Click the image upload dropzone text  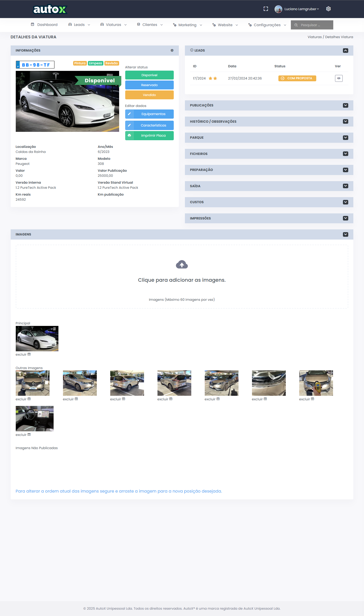[x=182, y=280]
